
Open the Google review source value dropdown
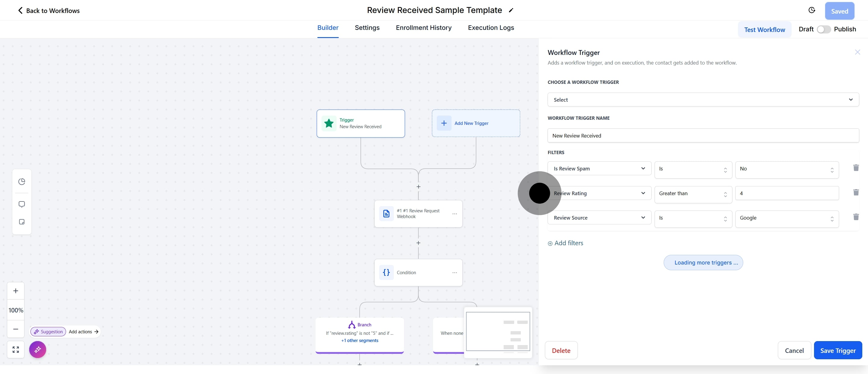[x=786, y=218]
